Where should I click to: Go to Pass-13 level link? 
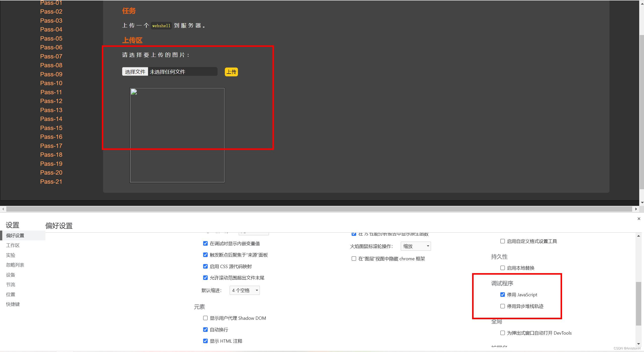pos(51,110)
